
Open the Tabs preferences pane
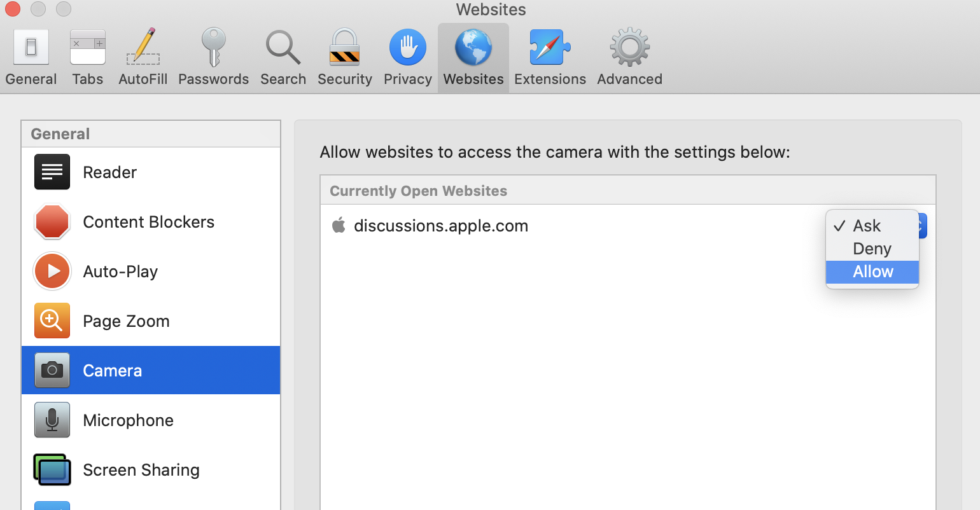coord(88,59)
